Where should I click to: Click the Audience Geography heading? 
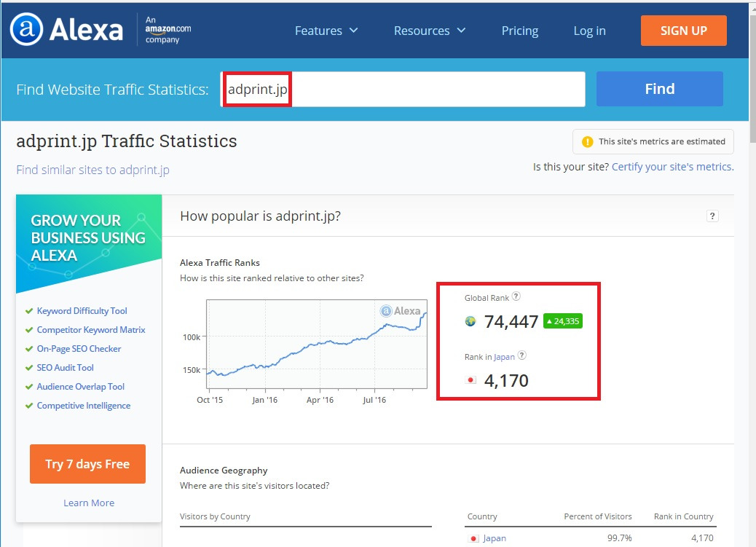pos(224,471)
